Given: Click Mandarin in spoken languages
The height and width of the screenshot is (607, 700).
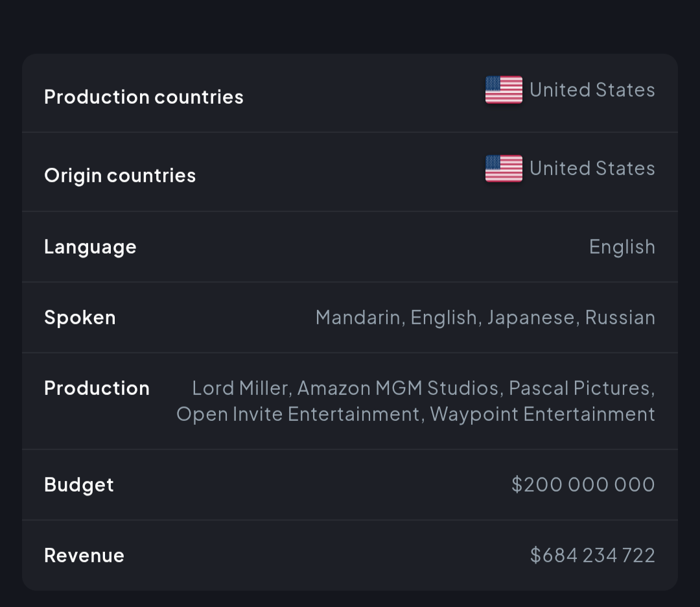Looking at the screenshot, I should [358, 318].
